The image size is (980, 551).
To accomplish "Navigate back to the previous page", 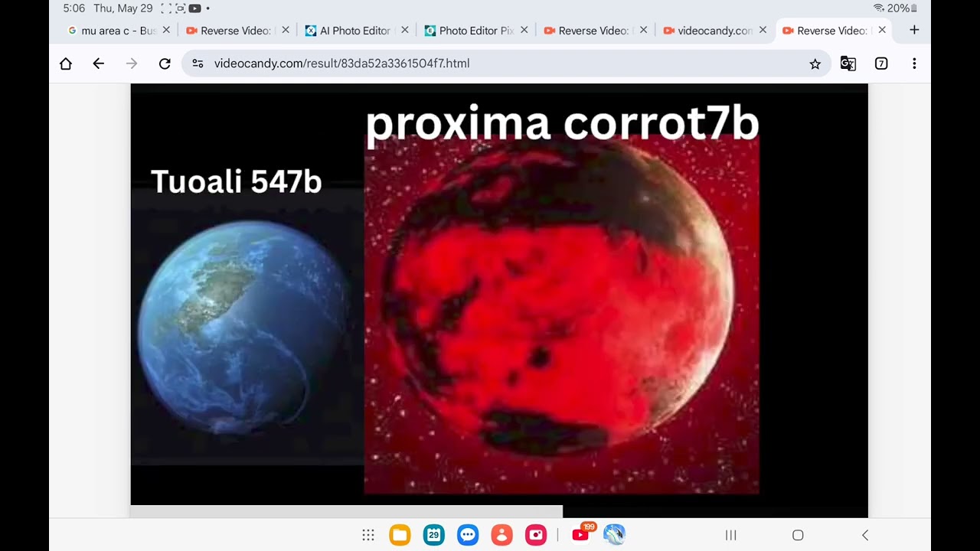I will pos(98,64).
